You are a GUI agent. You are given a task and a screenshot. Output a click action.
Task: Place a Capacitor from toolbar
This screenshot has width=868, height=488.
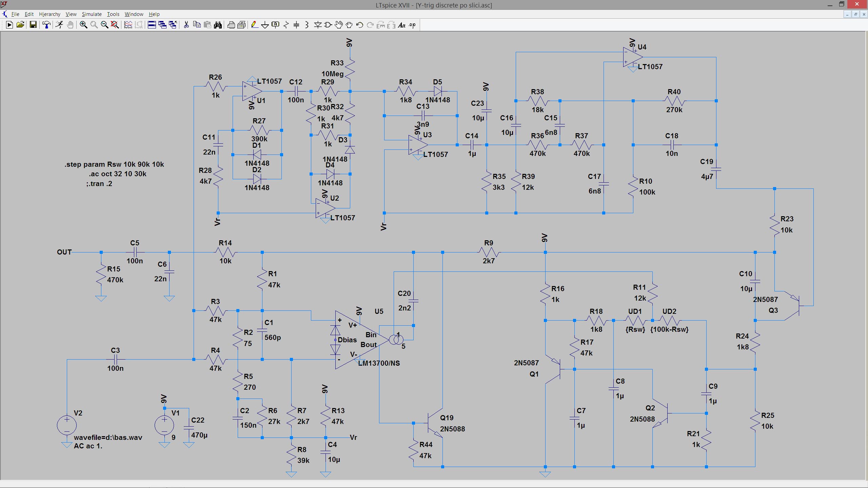(296, 25)
